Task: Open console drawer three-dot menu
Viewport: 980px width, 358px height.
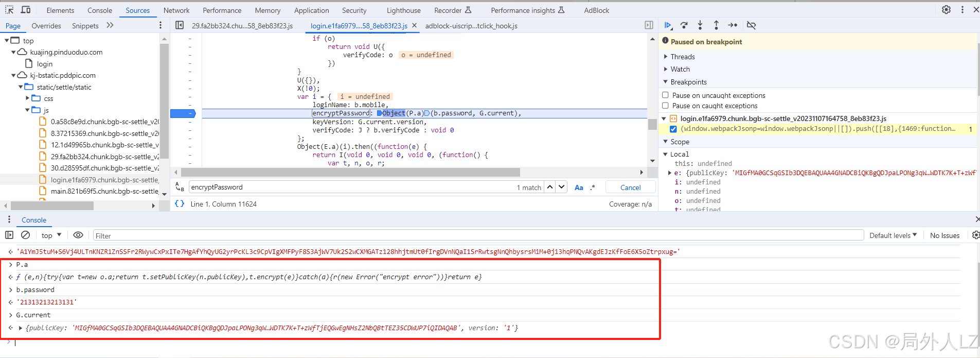Action: [9, 219]
